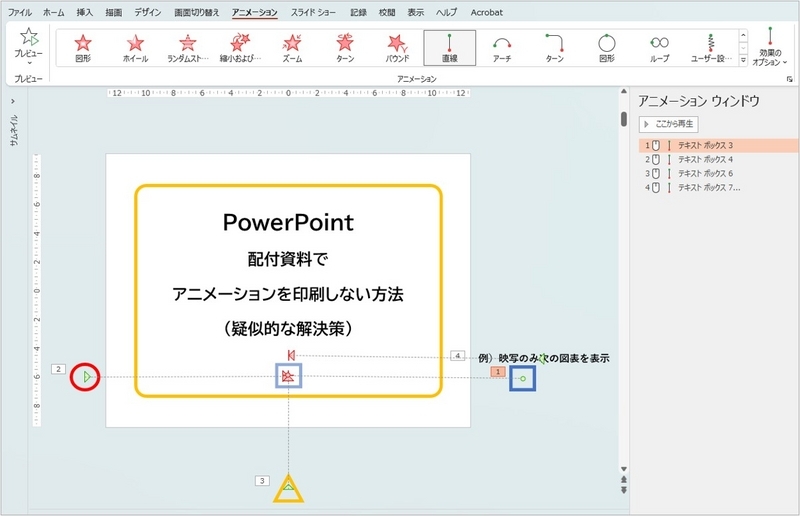Open the 描画 tab

coord(113,12)
